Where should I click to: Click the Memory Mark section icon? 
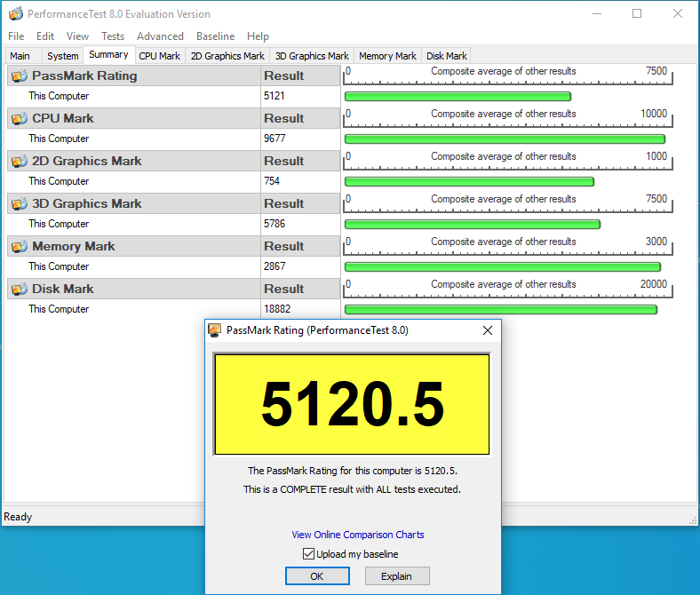pos(20,246)
